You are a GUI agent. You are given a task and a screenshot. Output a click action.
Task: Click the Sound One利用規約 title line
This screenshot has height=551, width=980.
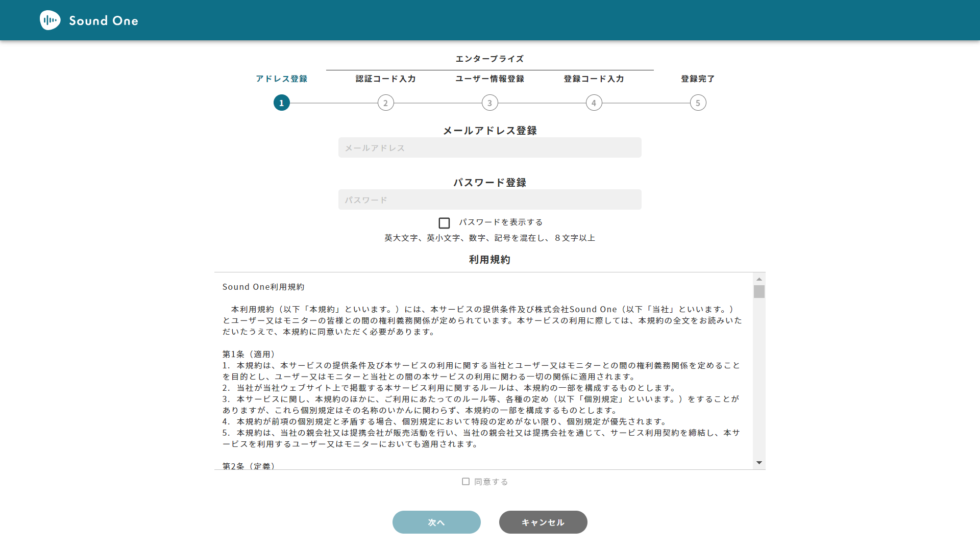point(263,287)
